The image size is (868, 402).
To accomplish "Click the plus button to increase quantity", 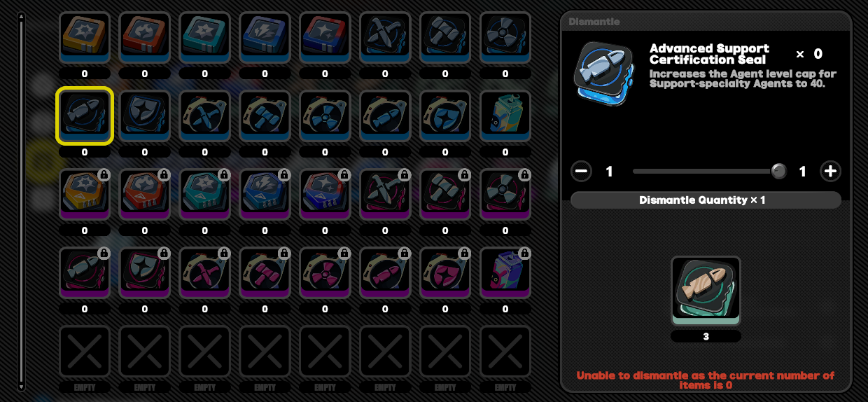I will coord(830,172).
